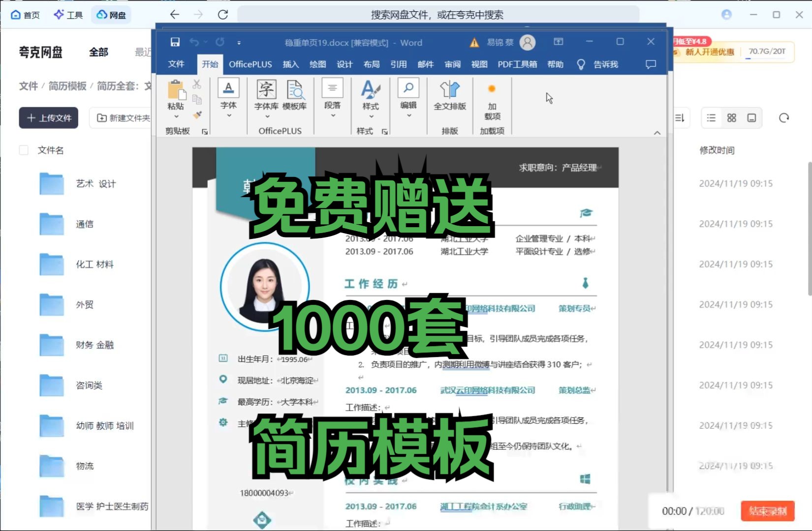Screen dimensions: 812x531
Task: Select the Quark Netdisk (网盘) tab
Action: (x=112, y=15)
